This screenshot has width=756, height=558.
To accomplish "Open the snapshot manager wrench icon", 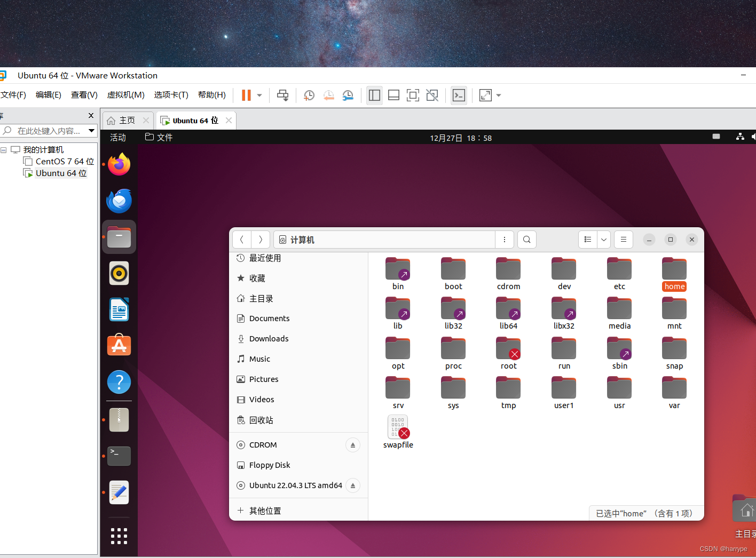I will click(348, 95).
